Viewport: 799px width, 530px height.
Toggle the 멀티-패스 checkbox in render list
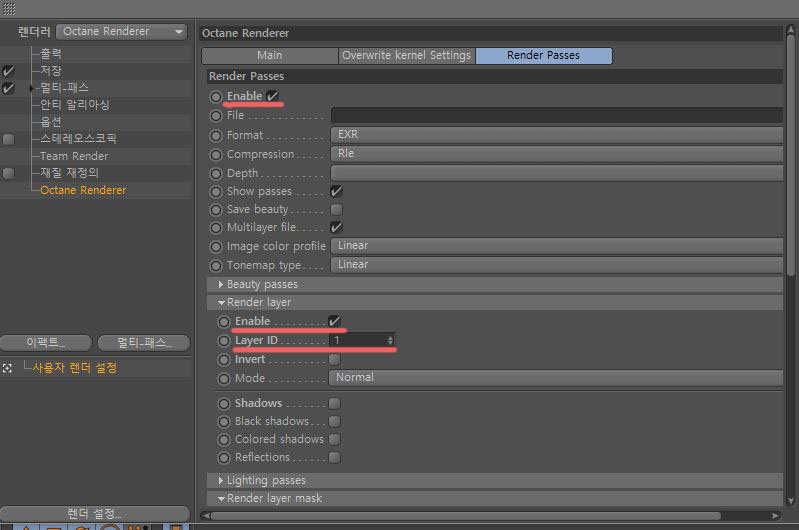click(x=8, y=88)
